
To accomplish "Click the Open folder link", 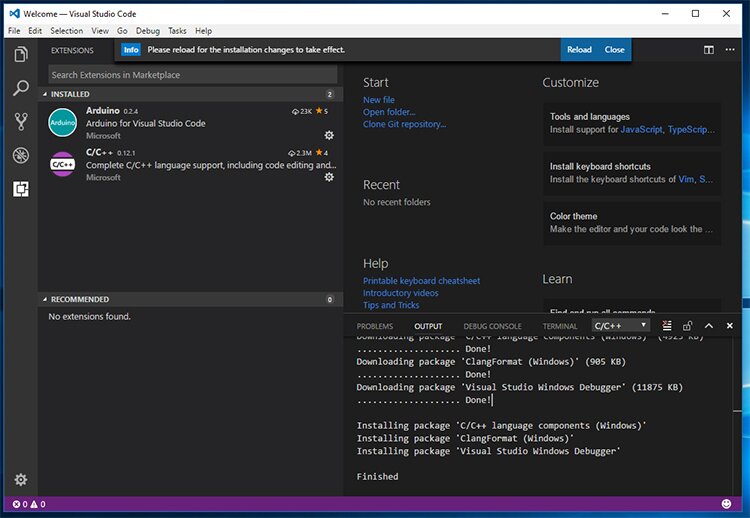I will coord(389,112).
